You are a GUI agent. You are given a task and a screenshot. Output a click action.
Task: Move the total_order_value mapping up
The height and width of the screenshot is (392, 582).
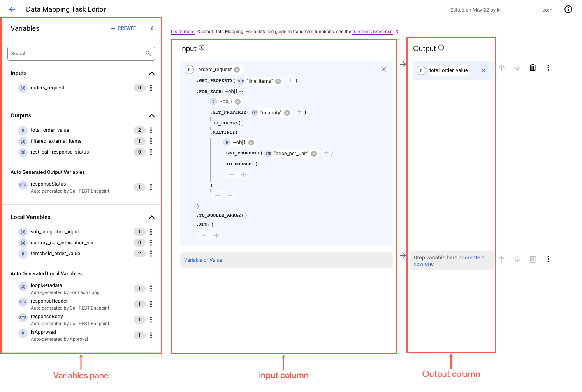pos(501,67)
